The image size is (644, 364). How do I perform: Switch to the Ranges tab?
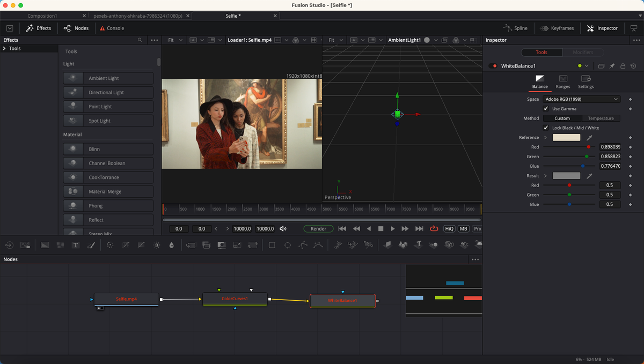562,82
